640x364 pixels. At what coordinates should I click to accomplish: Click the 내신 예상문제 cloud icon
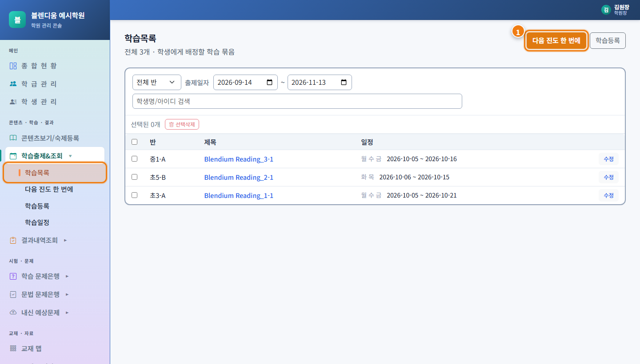pyautogui.click(x=13, y=313)
